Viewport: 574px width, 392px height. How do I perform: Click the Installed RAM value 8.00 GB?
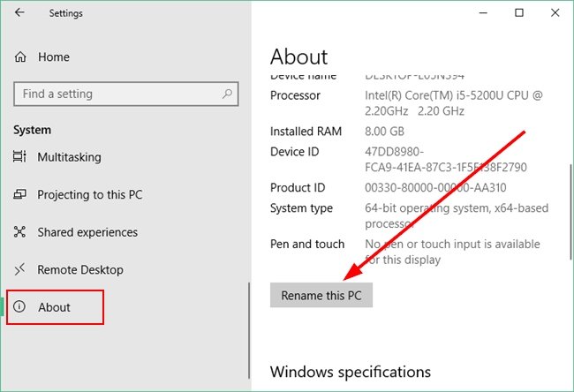(384, 131)
